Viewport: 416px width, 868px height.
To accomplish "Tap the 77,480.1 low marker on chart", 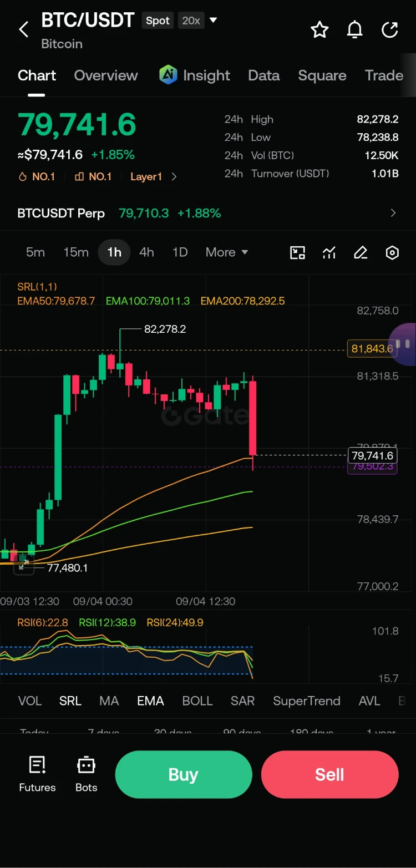I will [x=67, y=568].
